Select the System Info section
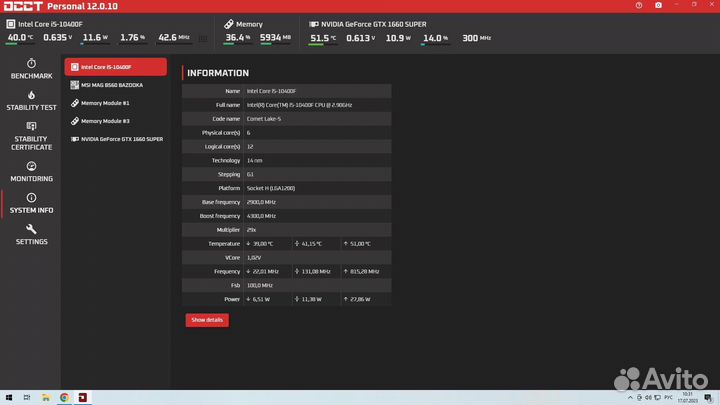The width and height of the screenshot is (720, 405). point(31,203)
